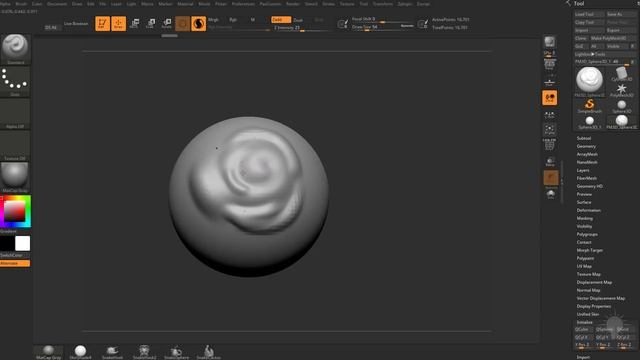The image size is (640, 360).
Task: Click the black-white sculptris toggle icon
Action: [198, 24]
